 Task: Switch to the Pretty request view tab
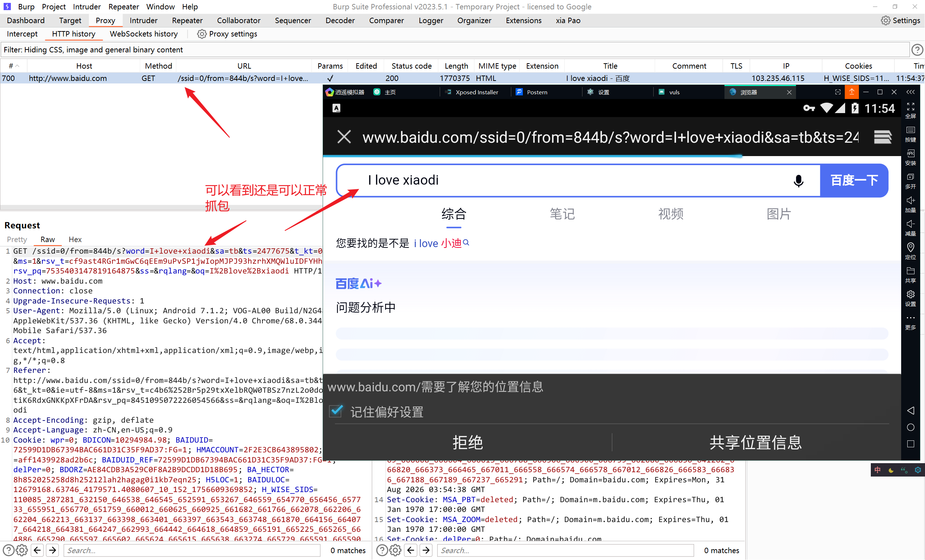coord(17,240)
